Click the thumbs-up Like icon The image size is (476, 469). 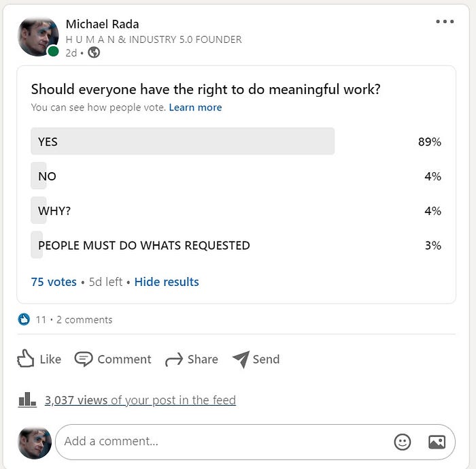pyautogui.click(x=25, y=359)
